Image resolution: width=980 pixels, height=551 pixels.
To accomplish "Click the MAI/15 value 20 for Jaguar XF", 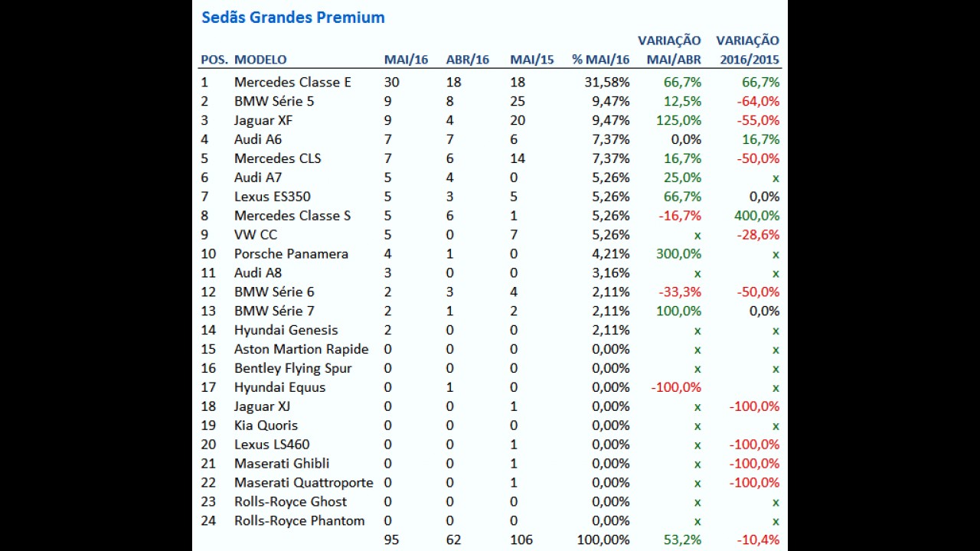I will point(518,120).
